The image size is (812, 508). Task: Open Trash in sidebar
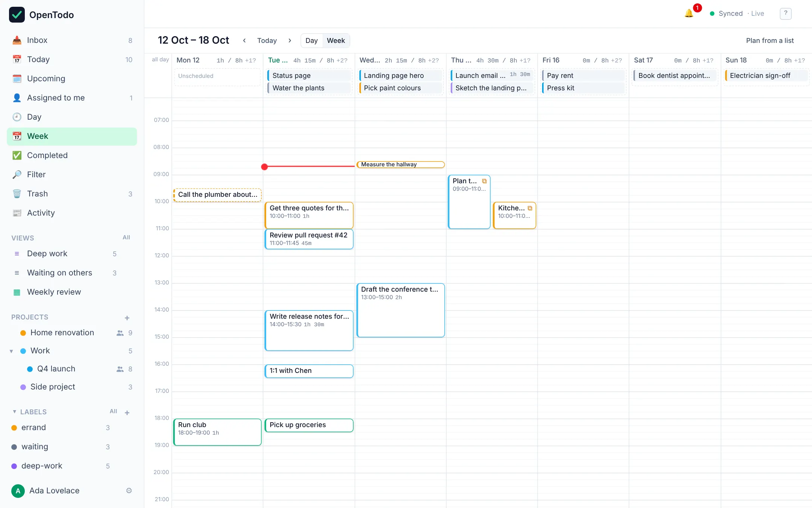[72, 194]
